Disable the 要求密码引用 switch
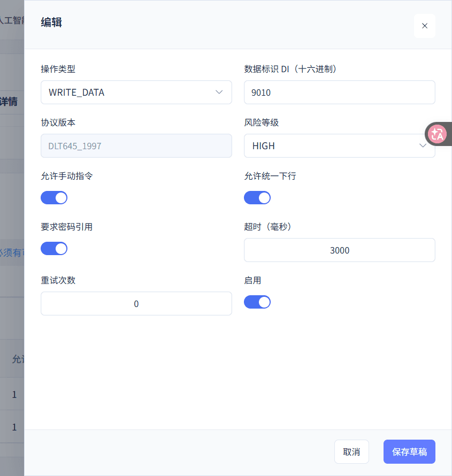This screenshot has height=476, width=452. [54, 249]
